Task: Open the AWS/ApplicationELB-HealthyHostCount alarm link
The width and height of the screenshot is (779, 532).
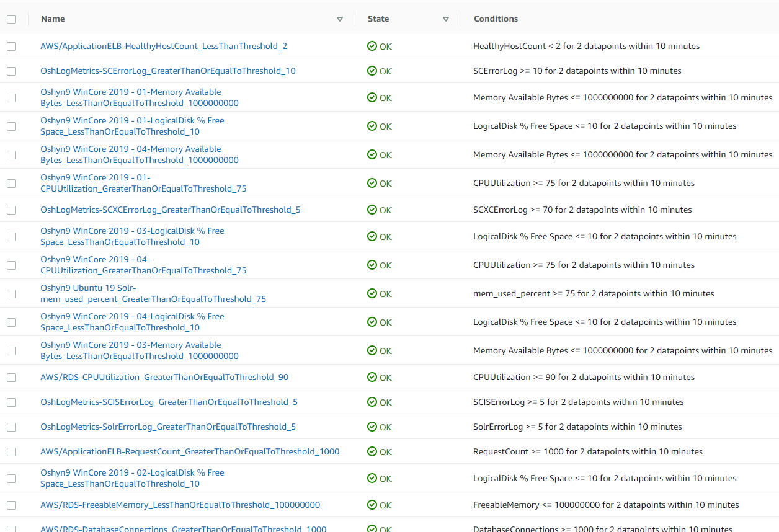Action: pyautogui.click(x=164, y=47)
